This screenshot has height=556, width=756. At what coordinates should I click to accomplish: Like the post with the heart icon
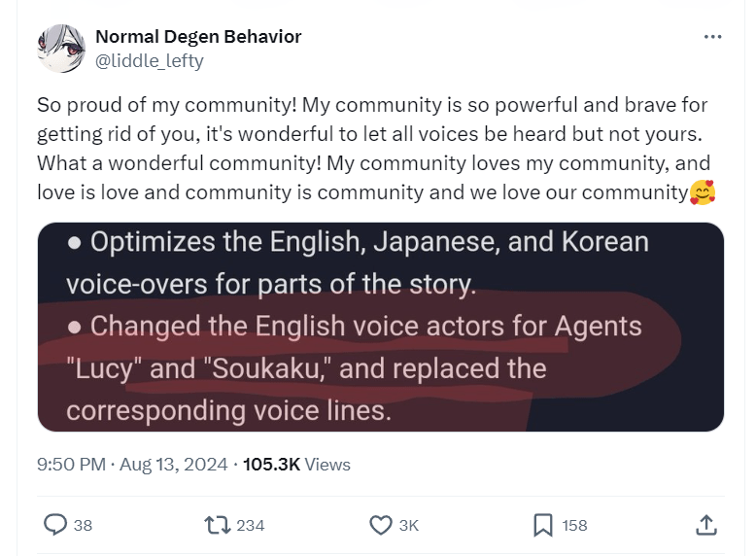pos(381,525)
